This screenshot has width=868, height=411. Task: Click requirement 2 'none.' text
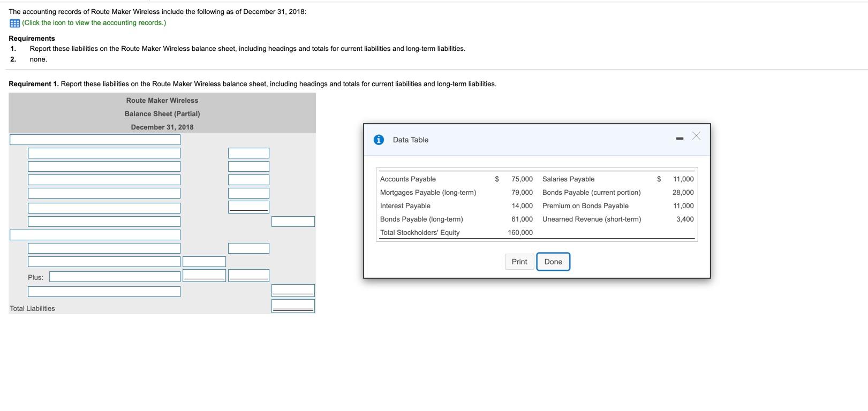click(39, 59)
